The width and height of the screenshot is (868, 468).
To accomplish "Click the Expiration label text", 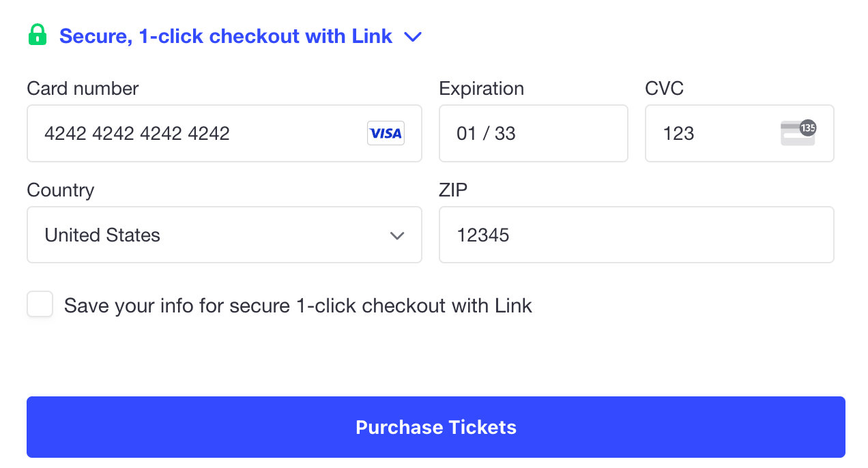I will click(x=481, y=88).
